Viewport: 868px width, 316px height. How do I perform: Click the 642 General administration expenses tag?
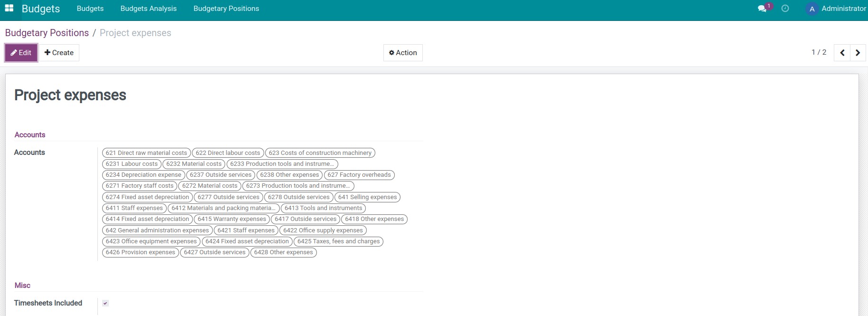157,230
